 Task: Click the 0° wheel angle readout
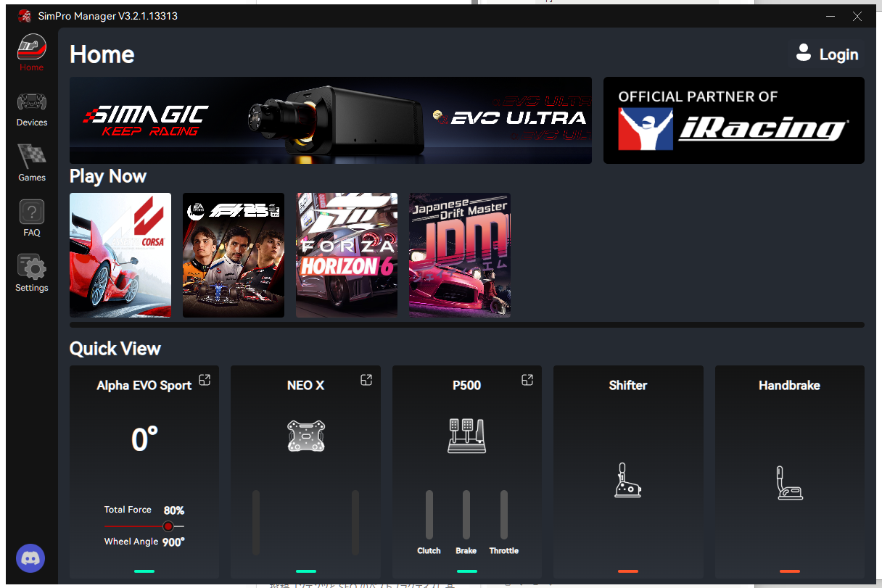pyautogui.click(x=144, y=439)
